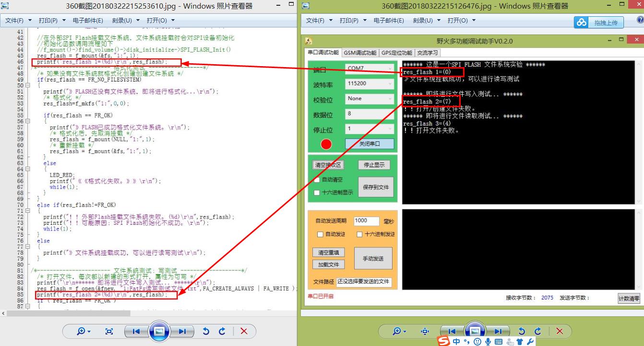644x346 pixels.
Task: Open the parity dropdown showing None
Action: coord(369,99)
